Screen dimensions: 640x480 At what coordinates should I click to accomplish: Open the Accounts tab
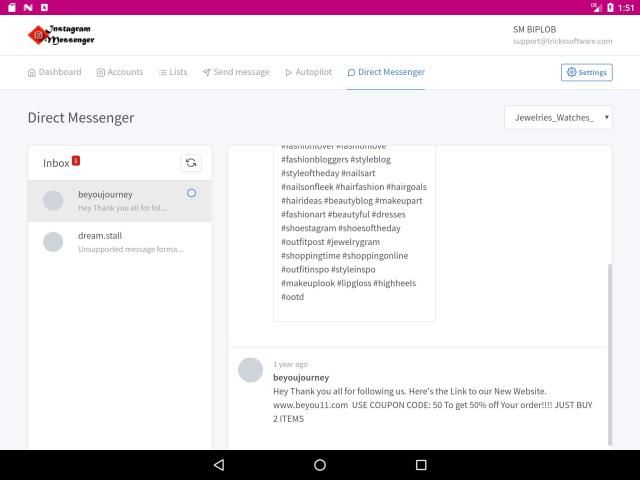click(x=119, y=72)
